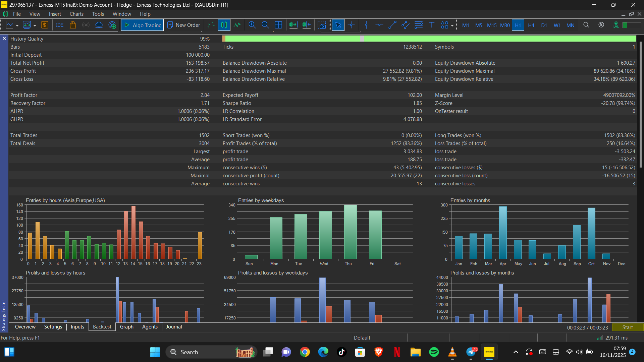This screenshot has height=362, width=644.
Task: Draw a vertical line tool
Action: [x=366, y=25]
